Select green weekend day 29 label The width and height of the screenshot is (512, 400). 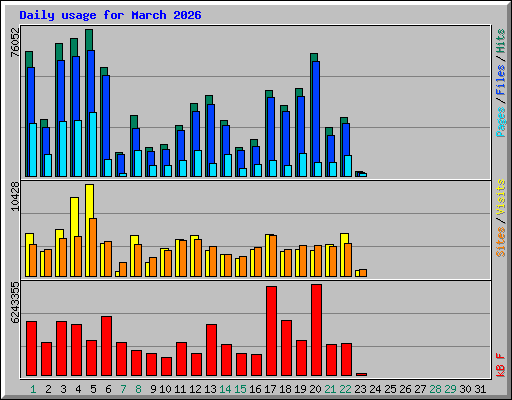pos(450,389)
